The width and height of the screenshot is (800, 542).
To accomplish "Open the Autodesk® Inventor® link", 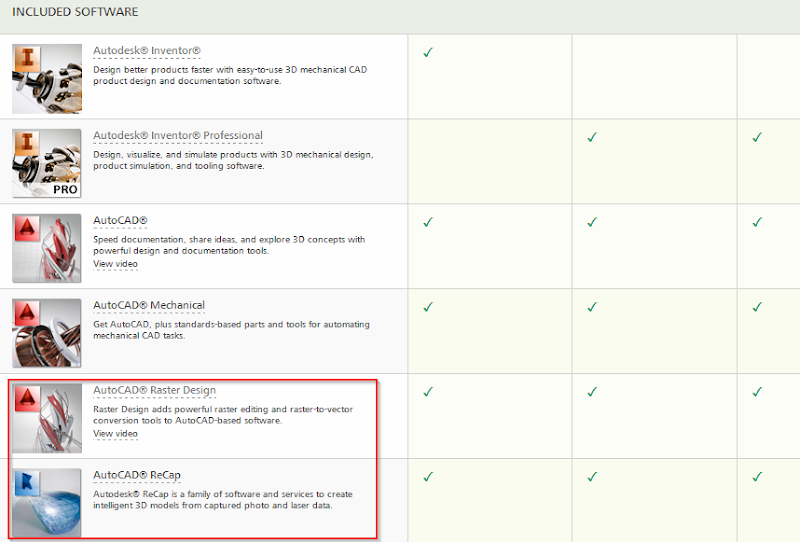I will click(147, 51).
